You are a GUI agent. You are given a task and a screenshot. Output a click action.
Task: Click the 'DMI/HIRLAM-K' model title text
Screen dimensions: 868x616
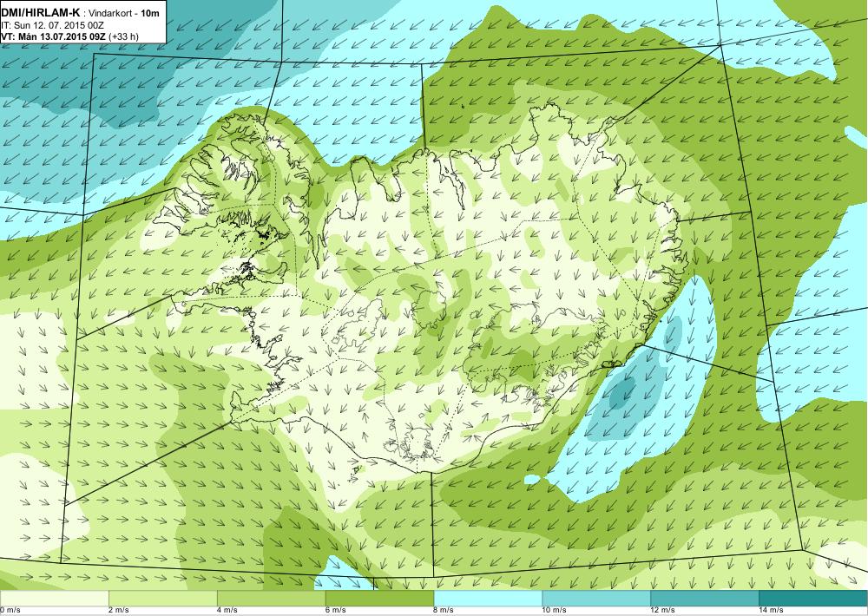(x=41, y=12)
